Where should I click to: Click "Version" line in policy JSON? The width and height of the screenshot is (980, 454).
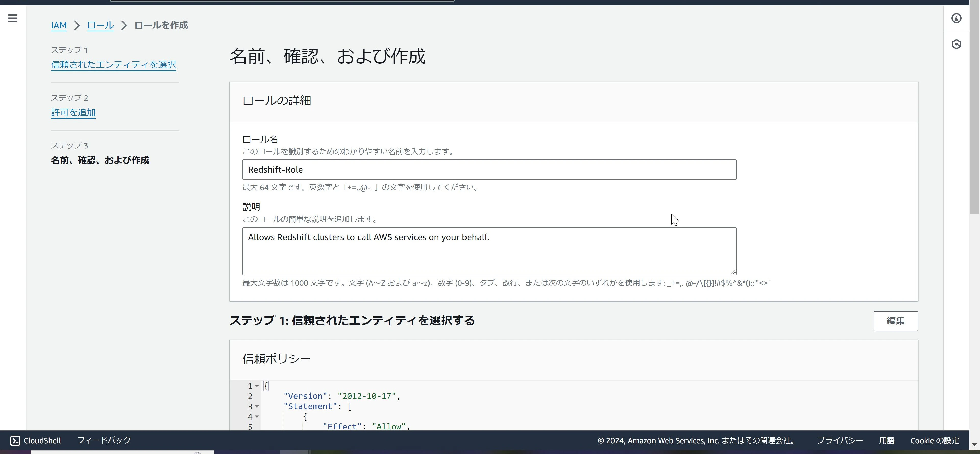tap(342, 396)
